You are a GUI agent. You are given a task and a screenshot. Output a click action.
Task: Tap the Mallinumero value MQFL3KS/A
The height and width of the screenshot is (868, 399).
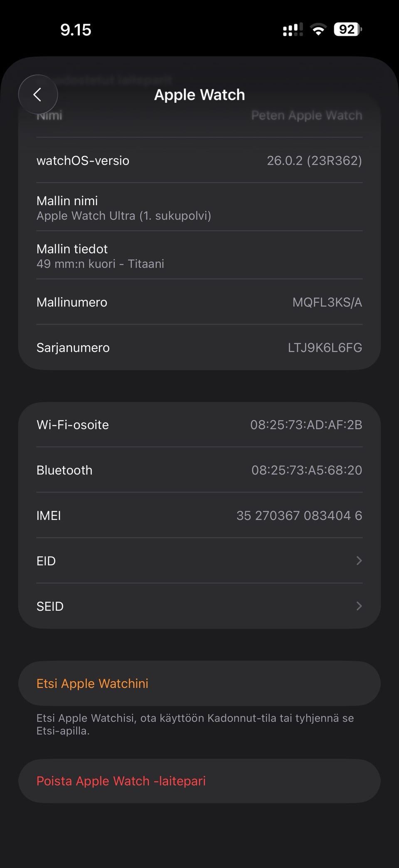click(x=327, y=302)
